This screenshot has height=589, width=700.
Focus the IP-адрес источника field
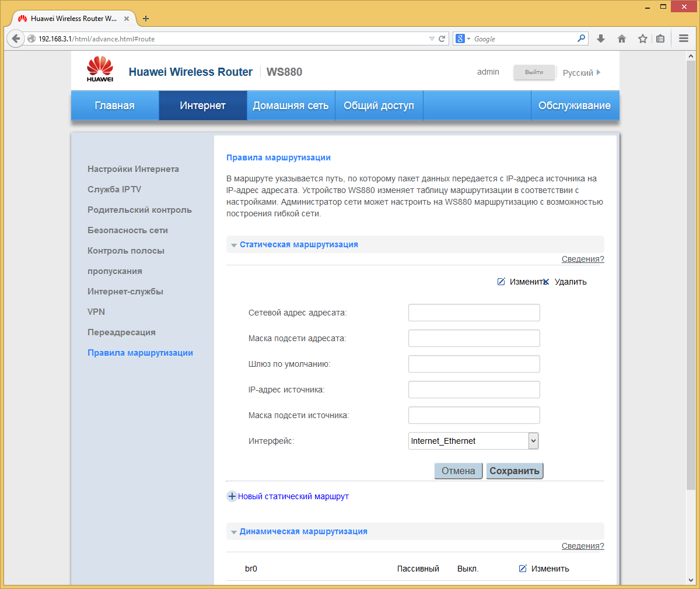click(474, 390)
